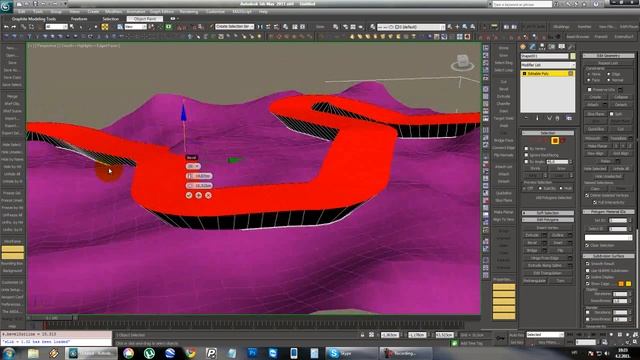Enable Preserve UVs checkbox
The width and height of the screenshot is (640, 360).
click(589, 89)
